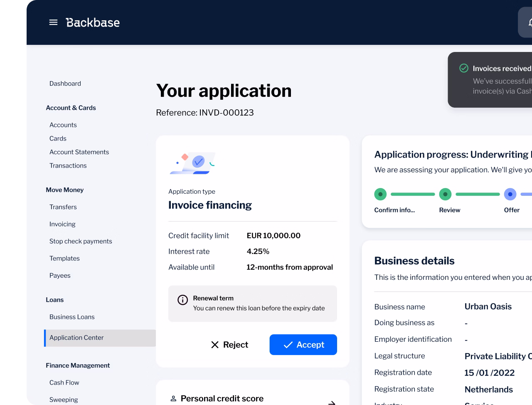This screenshot has width=532, height=405.
Task: Click the invoice financing illustration
Action: [x=192, y=163]
